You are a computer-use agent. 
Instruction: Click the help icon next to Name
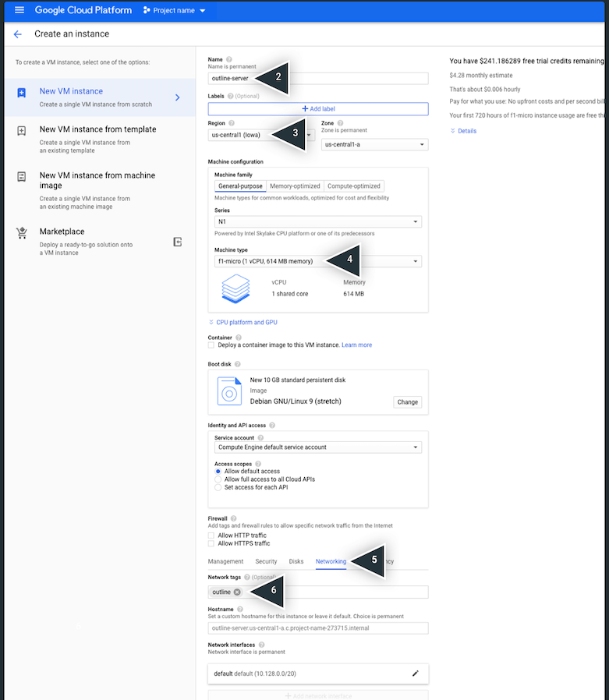[229, 59]
